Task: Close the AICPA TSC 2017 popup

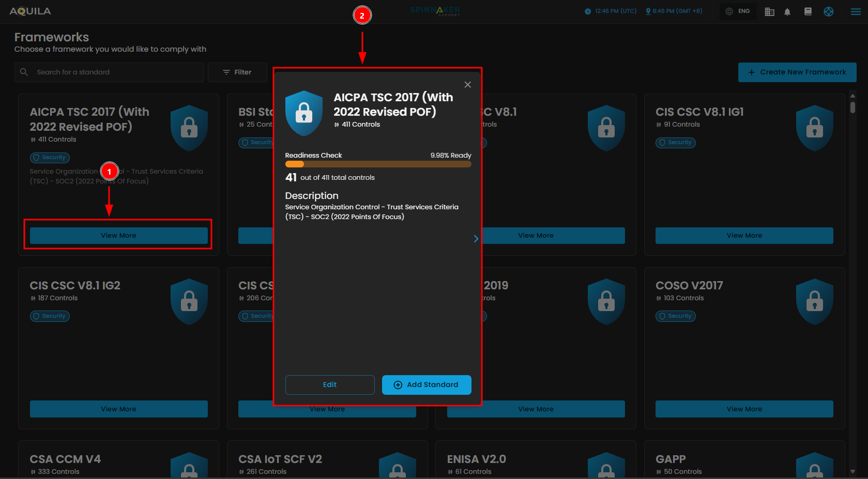Action: pos(467,85)
